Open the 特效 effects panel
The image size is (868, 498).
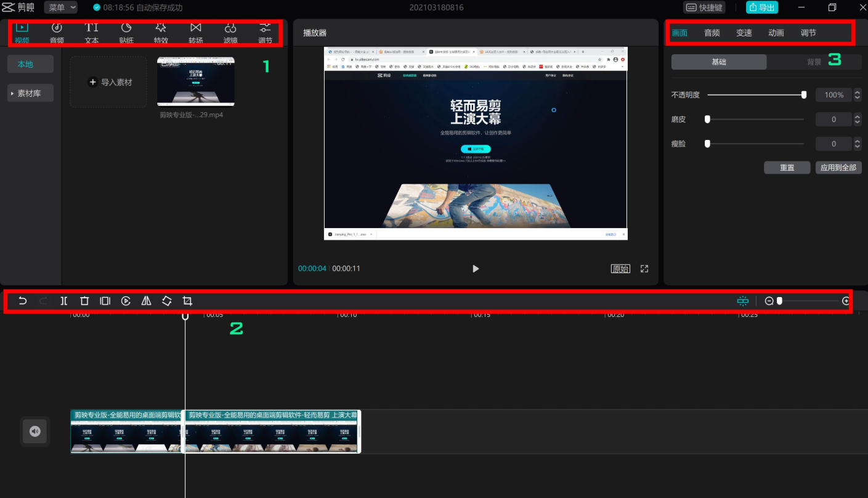[161, 33]
